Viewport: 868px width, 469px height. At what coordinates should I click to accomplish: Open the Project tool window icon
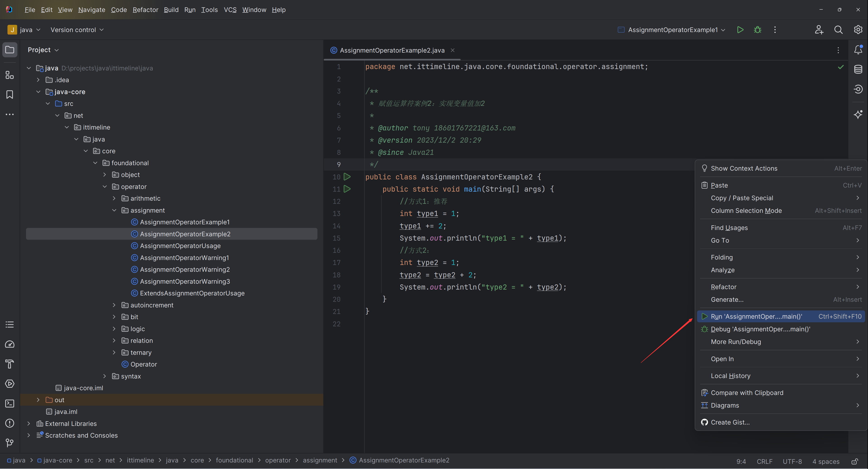[10, 50]
